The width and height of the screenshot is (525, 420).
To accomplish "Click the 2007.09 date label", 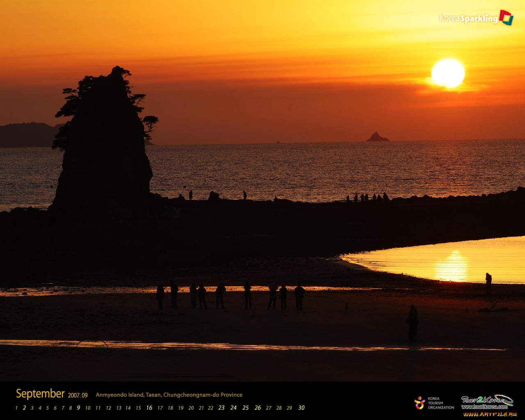I will click(78, 395).
